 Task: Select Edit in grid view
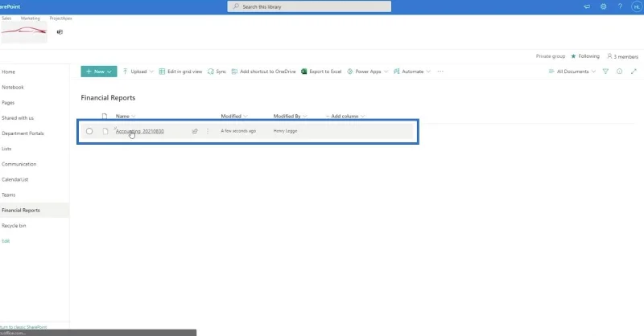[x=180, y=72]
